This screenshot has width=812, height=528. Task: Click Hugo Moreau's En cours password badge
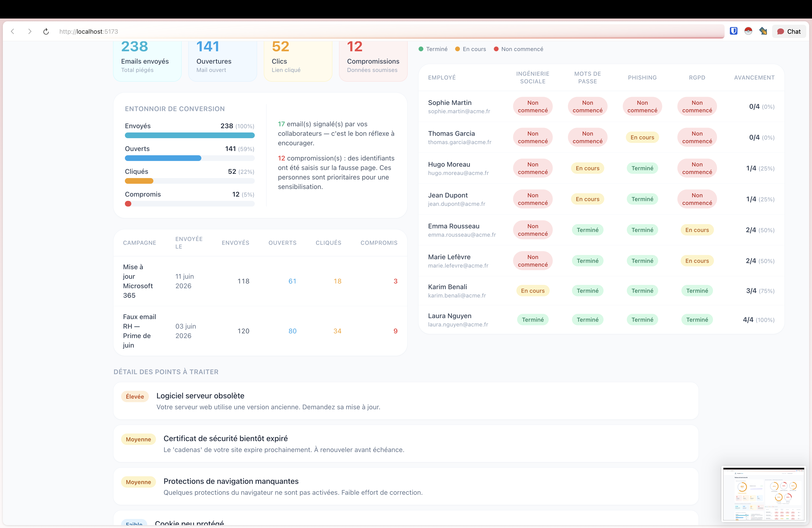point(587,168)
